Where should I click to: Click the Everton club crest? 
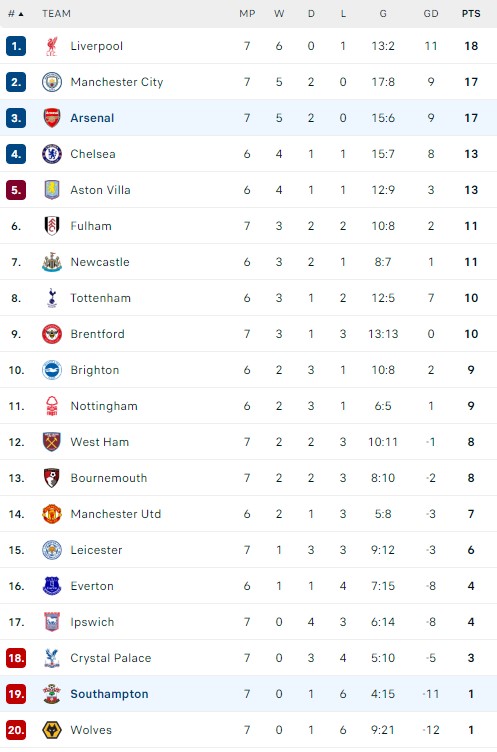point(52,586)
